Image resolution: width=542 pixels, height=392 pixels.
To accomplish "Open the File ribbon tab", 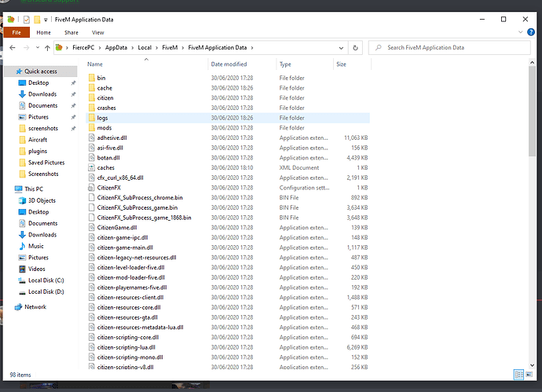I will (x=16, y=32).
